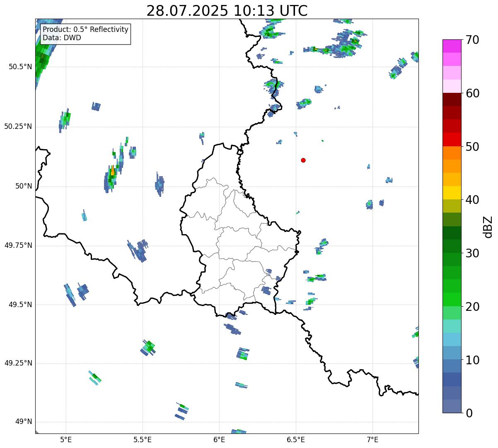The image size is (498, 448).
Task: Click the 49.25°N latitude label
Action: [x=18, y=363]
